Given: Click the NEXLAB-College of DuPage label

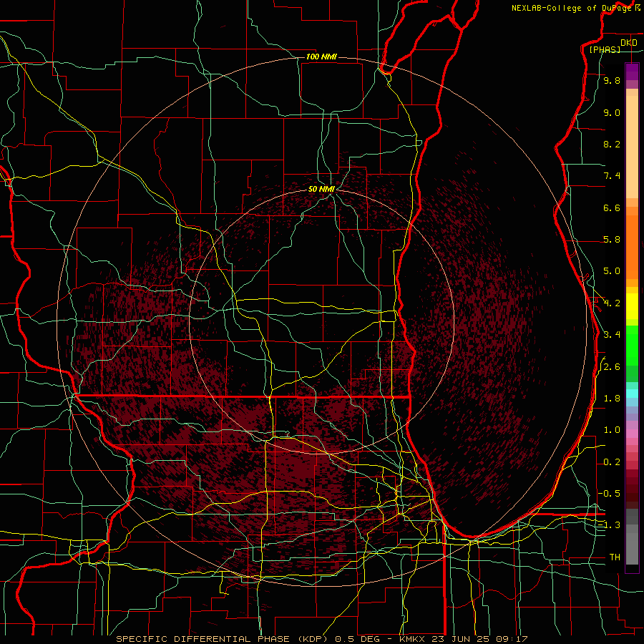Looking at the screenshot, I should click(572, 8).
